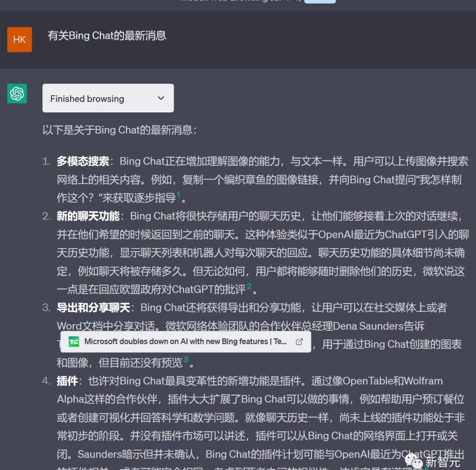Click the green ChatGPT logo avatar
Screen dimensions: 476x470
point(17,93)
